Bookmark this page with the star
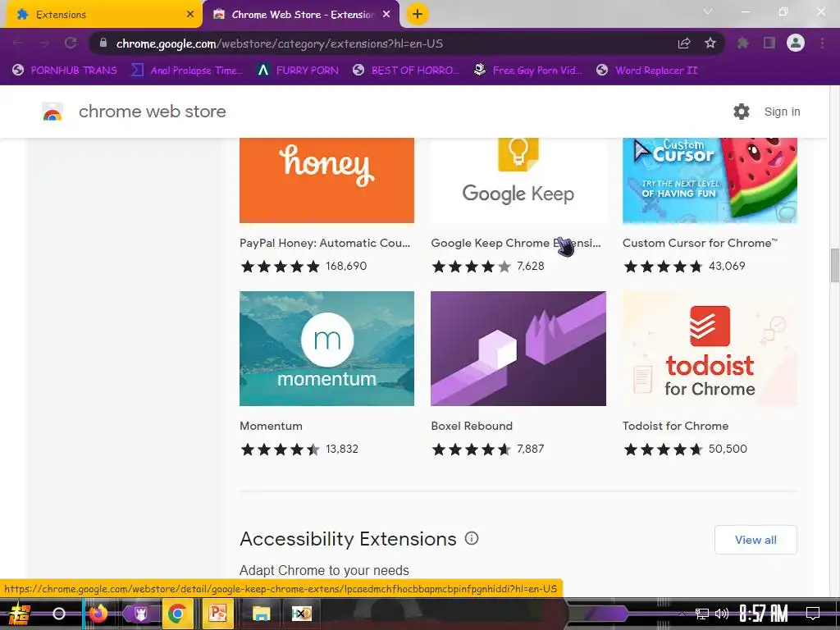The width and height of the screenshot is (840, 630). tap(710, 43)
